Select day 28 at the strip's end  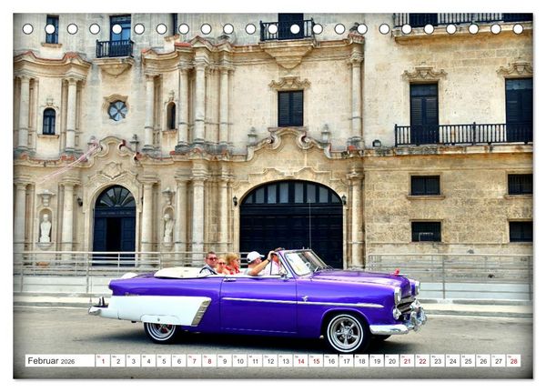click(x=514, y=361)
